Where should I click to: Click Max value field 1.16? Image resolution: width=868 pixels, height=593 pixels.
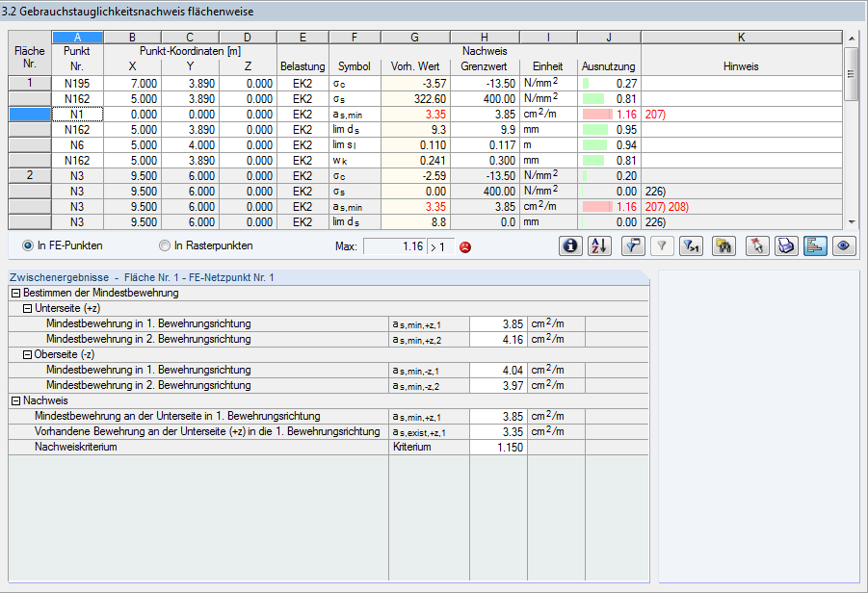395,246
